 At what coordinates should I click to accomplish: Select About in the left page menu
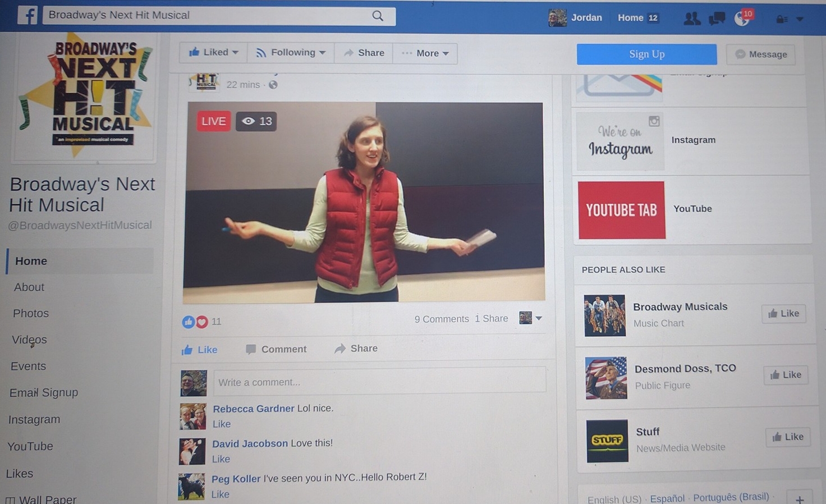pos(29,287)
